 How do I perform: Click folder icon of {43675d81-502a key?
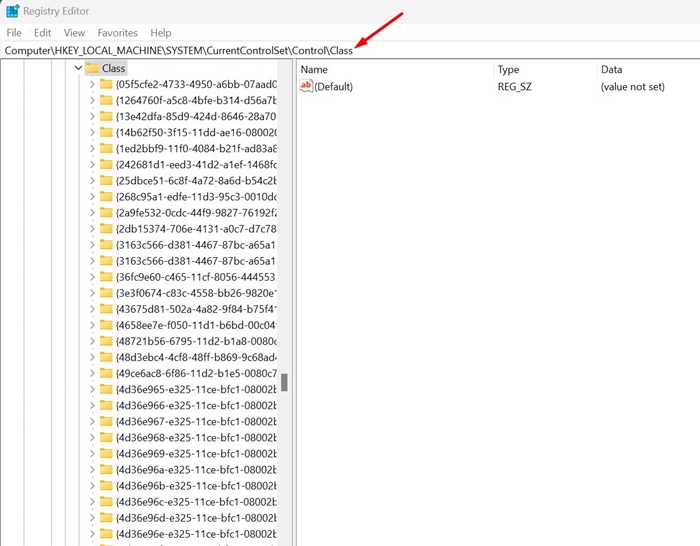click(106, 309)
